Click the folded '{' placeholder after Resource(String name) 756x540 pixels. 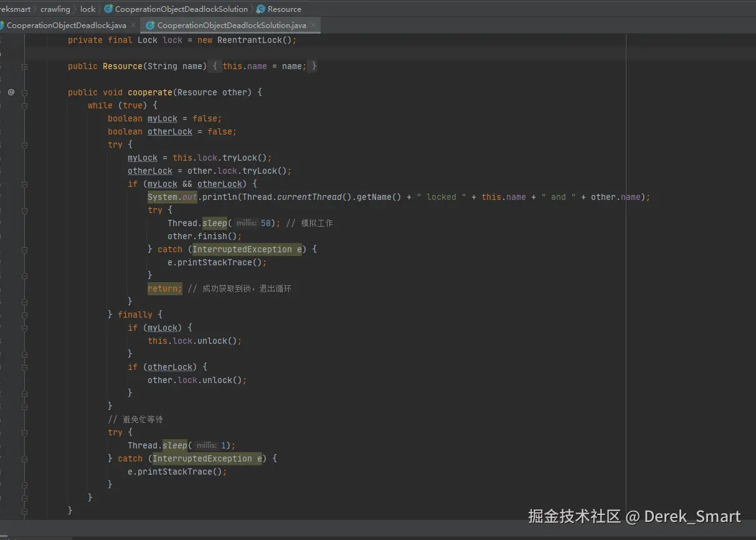pos(214,66)
